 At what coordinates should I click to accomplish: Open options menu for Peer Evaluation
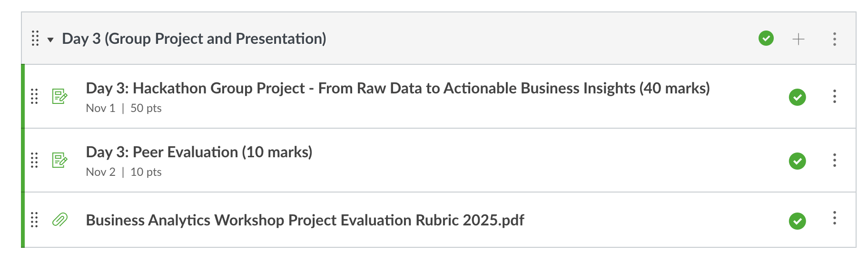click(834, 160)
